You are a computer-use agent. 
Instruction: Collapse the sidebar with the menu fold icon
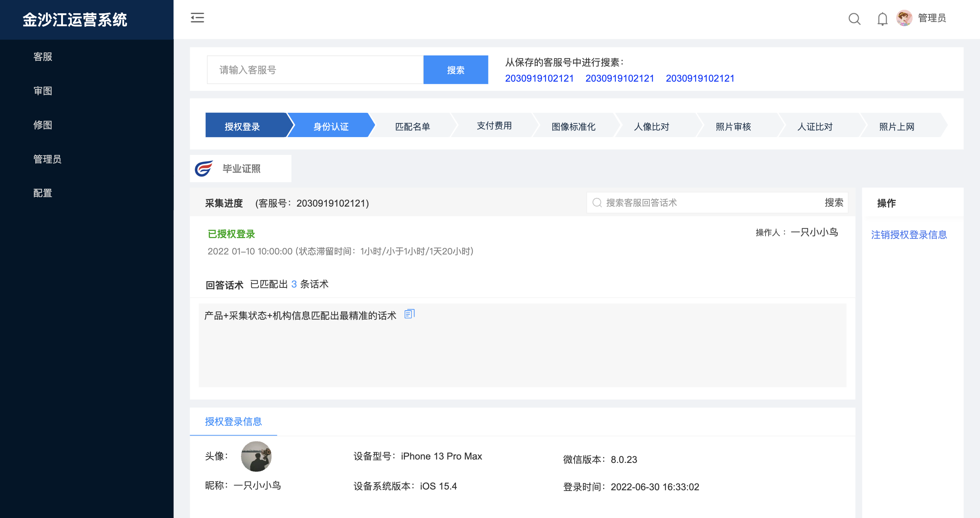197,18
